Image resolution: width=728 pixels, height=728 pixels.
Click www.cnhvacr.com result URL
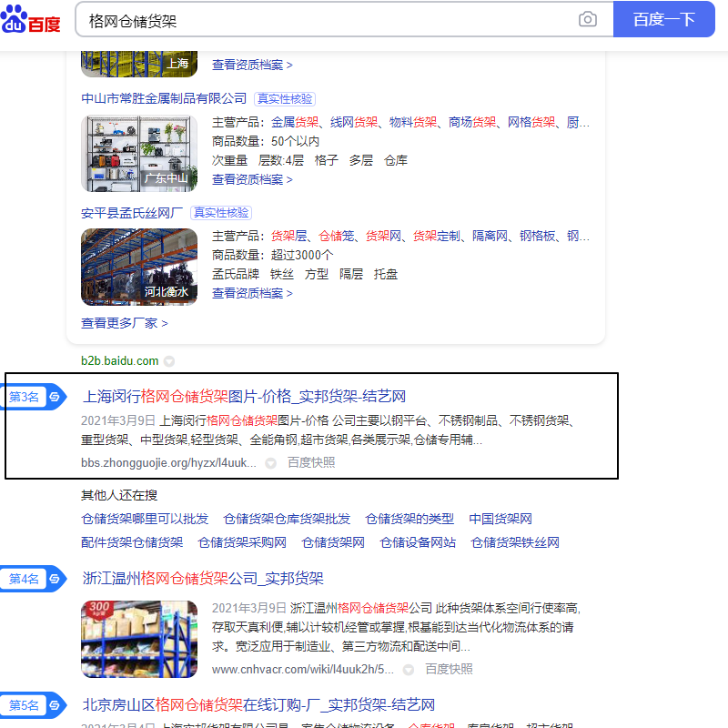[303, 670]
